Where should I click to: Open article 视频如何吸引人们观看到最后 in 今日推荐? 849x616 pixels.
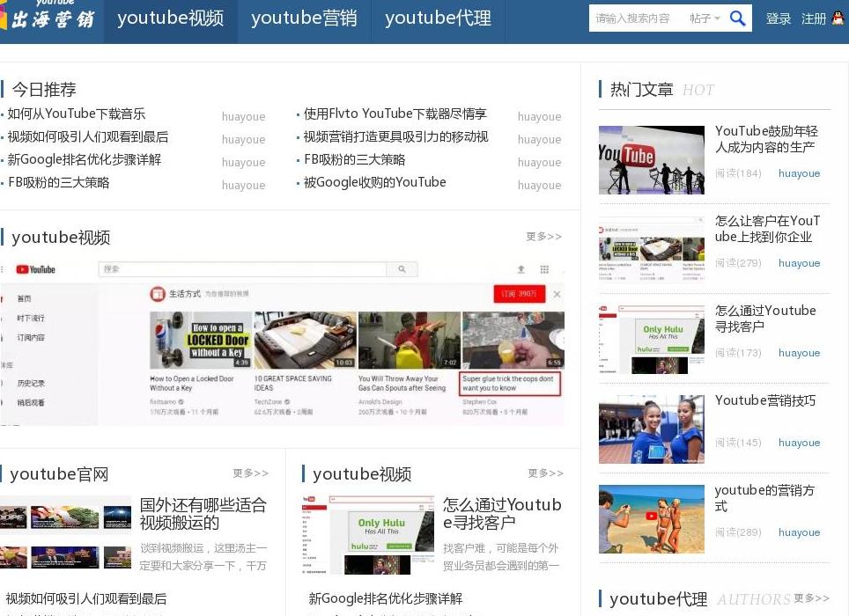click(x=88, y=136)
